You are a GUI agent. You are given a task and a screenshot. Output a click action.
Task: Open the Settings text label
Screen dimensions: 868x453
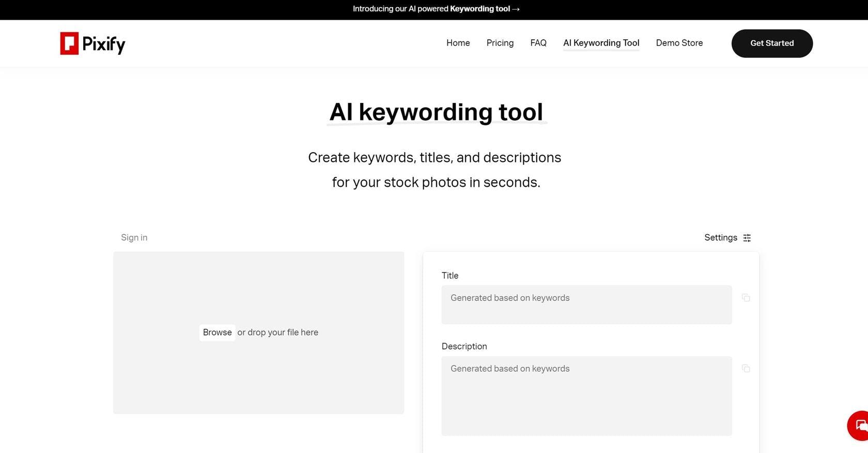coord(720,237)
